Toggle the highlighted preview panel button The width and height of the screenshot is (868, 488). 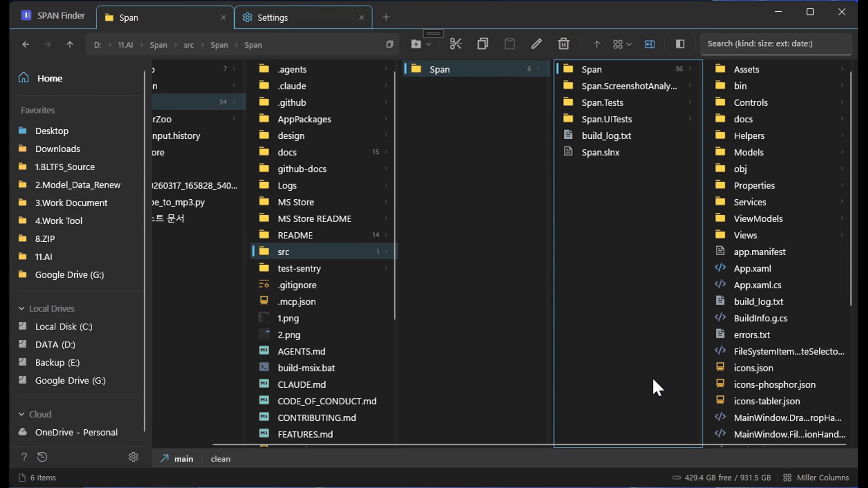tap(650, 44)
